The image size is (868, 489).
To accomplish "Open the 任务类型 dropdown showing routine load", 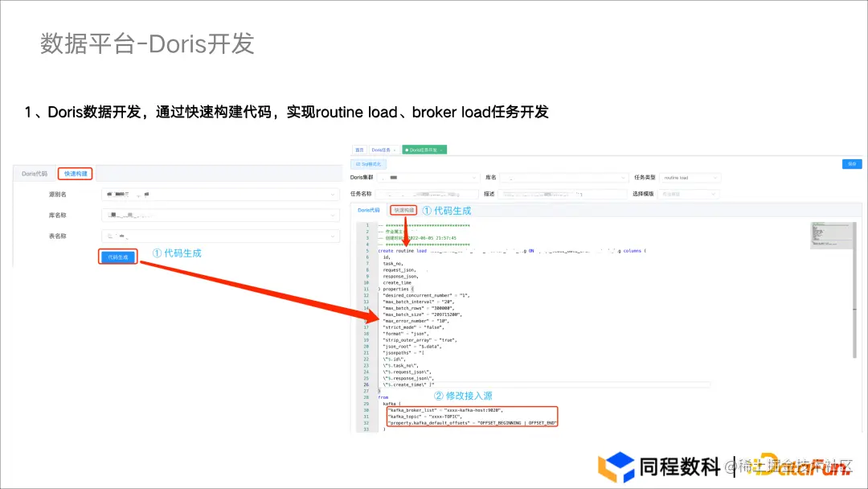I will tap(690, 178).
